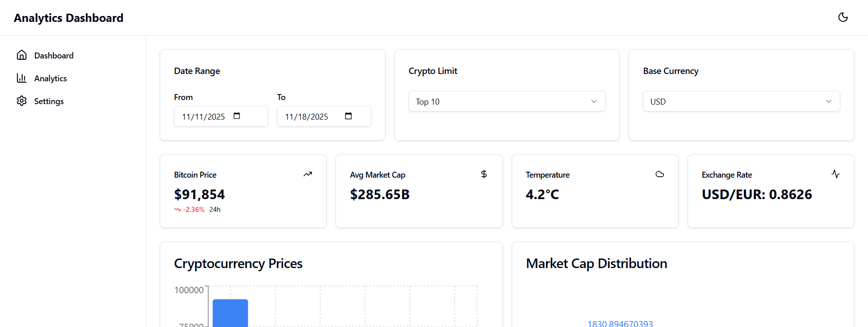Open the Crypto Limit dropdown showing Top 10
Screen dimensions: 868x327
click(x=506, y=101)
